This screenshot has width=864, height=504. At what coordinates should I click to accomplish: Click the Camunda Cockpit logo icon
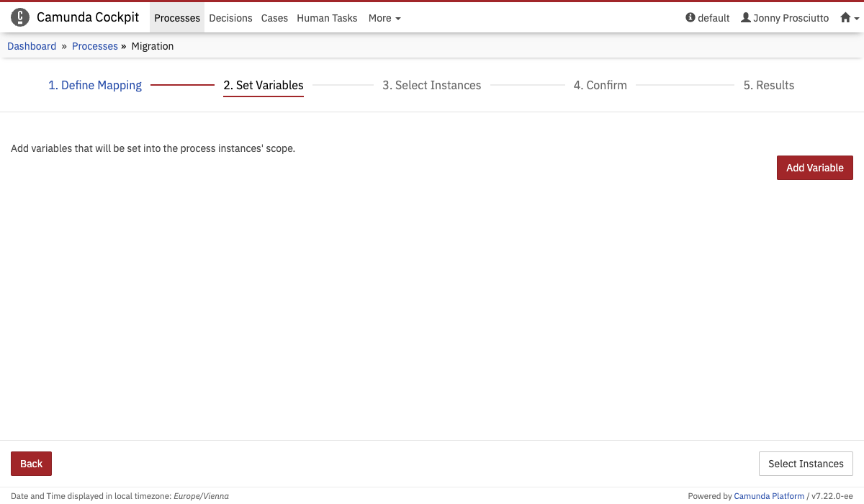pyautogui.click(x=19, y=17)
